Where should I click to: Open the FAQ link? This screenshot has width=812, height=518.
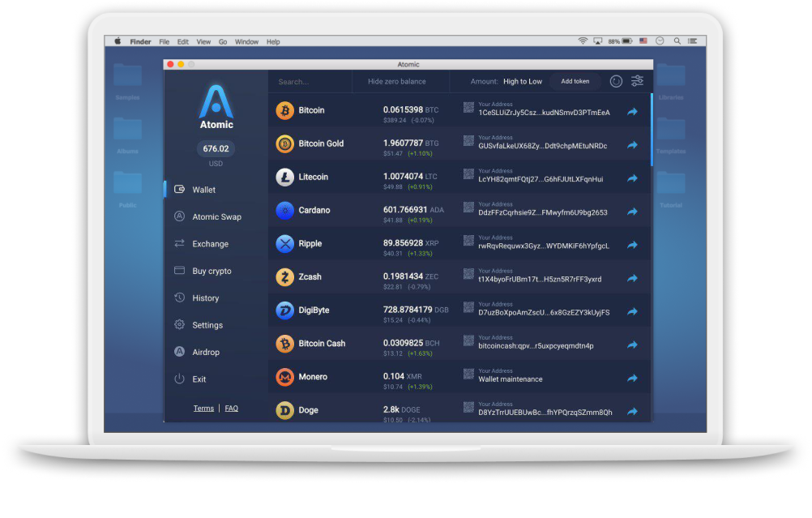point(232,409)
